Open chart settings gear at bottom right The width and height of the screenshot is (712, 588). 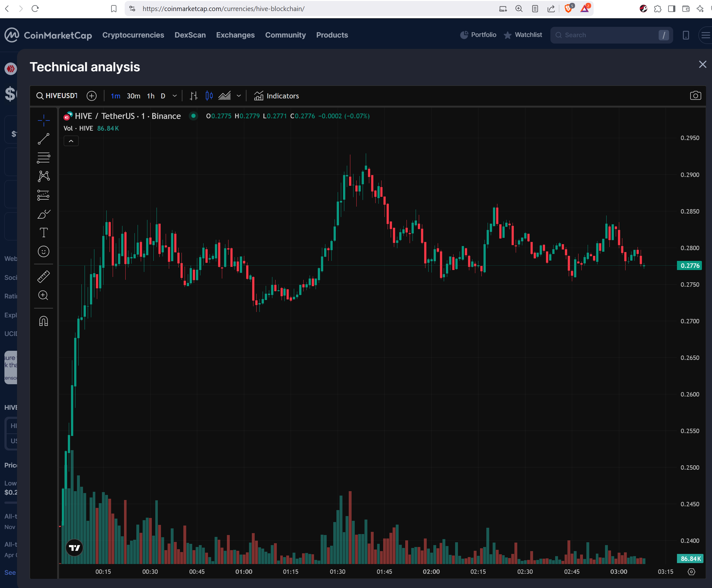(691, 572)
